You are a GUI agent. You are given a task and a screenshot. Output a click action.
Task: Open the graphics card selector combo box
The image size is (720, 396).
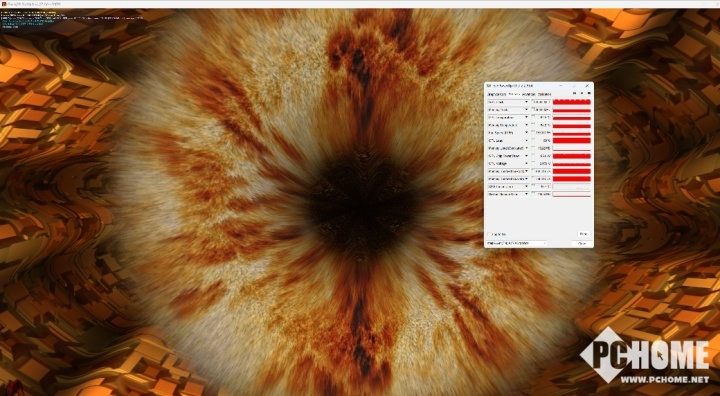[x=517, y=243]
